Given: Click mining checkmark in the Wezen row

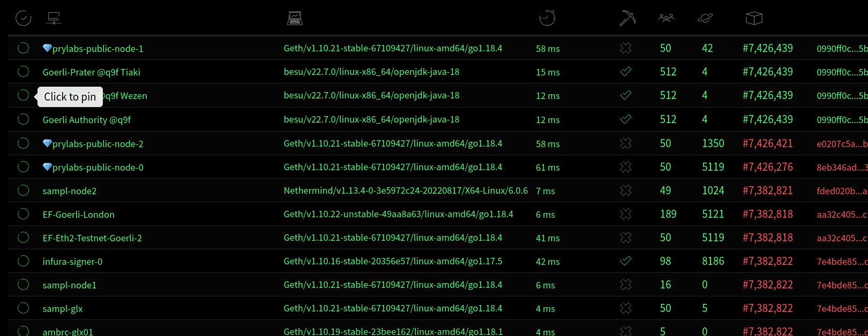Looking at the screenshot, I should point(625,95).
